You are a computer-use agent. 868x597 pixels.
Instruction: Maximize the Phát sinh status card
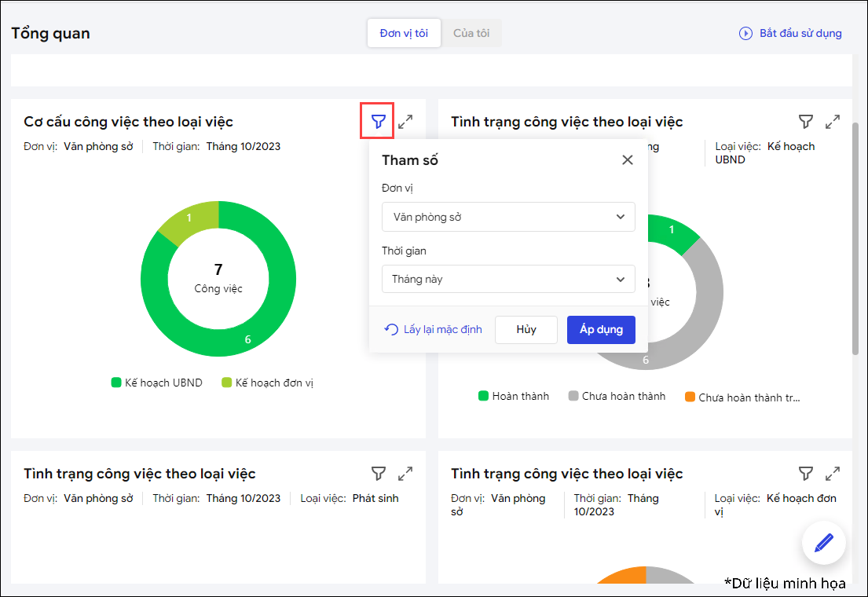click(405, 474)
